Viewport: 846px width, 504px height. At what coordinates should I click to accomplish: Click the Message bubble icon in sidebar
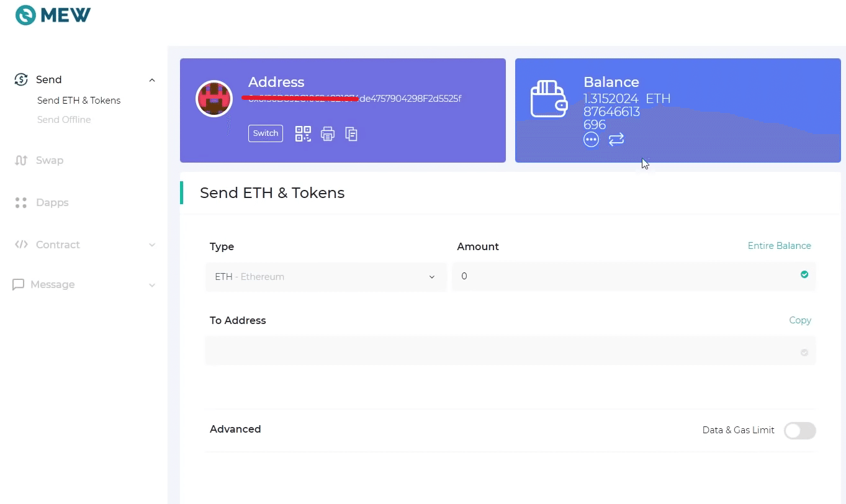(x=19, y=284)
